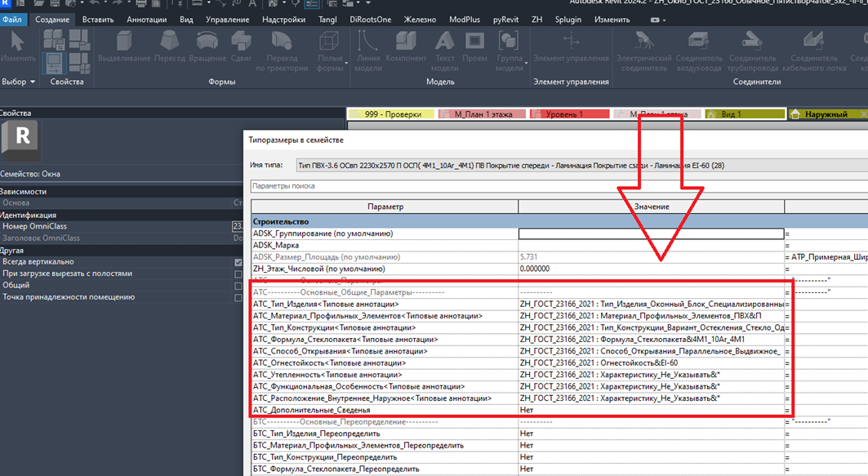Switch to the pyRevit ribbon tab

point(505,20)
